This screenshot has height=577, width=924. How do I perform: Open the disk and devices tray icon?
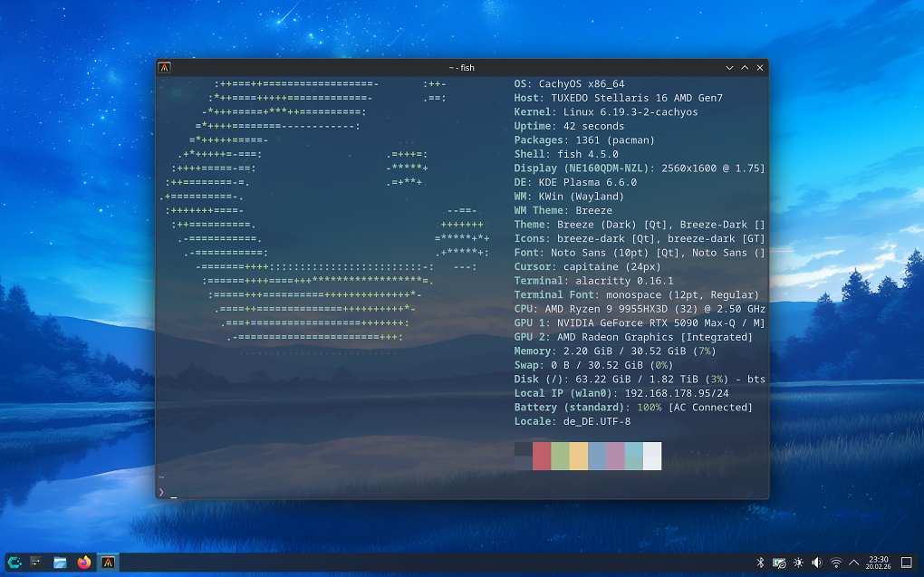point(779,563)
